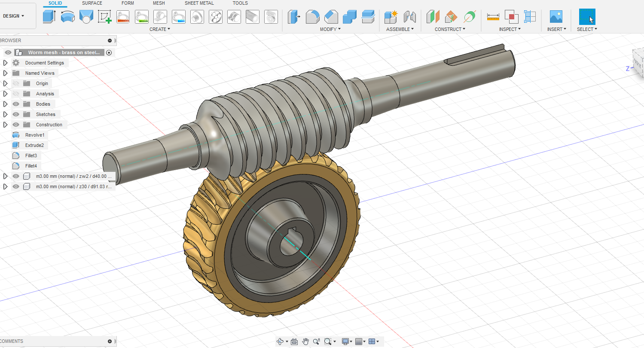This screenshot has height=348, width=644.
Task: Select the Fillet tool in Modify
Action: point(312,17)
